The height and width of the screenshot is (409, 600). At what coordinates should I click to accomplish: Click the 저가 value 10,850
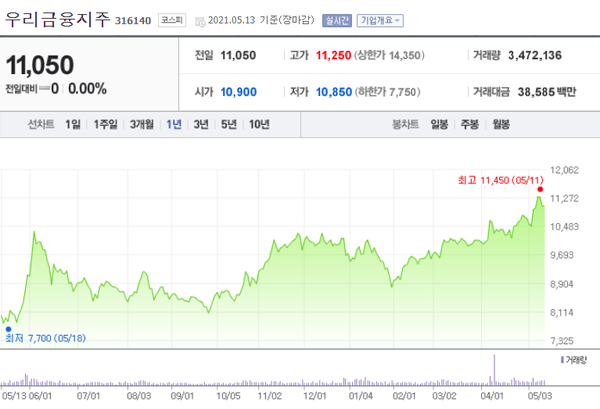pyautogui.click(x=334, y=92)
